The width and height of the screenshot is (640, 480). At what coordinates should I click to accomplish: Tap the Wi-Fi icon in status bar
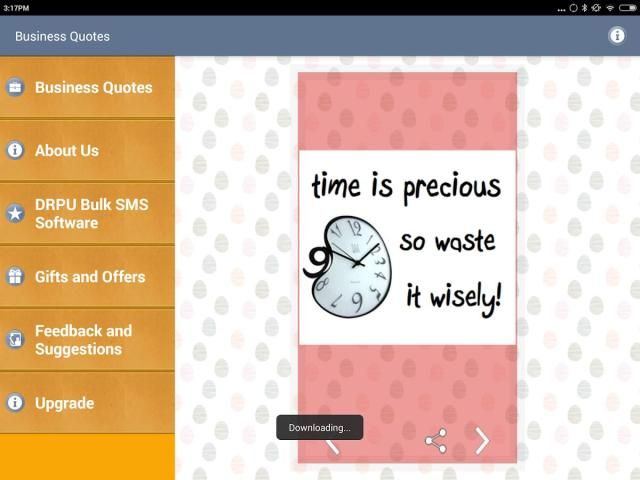609,7
